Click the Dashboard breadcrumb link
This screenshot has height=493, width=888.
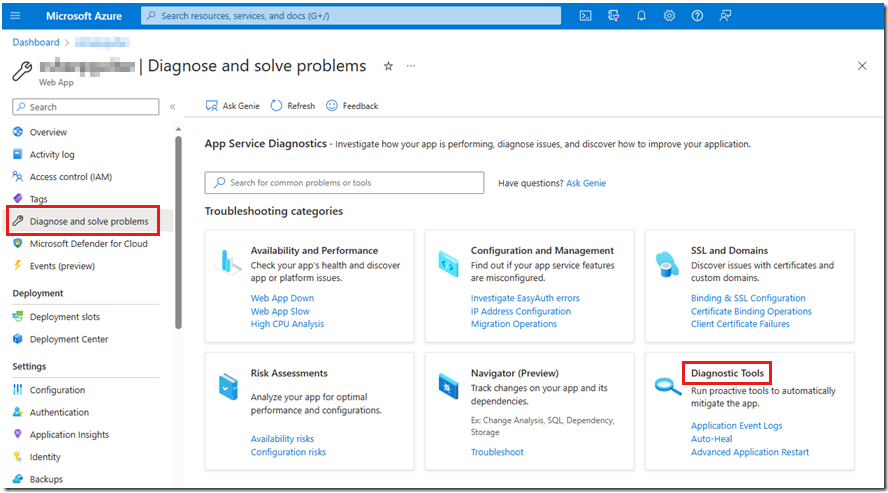click(36, 43)
